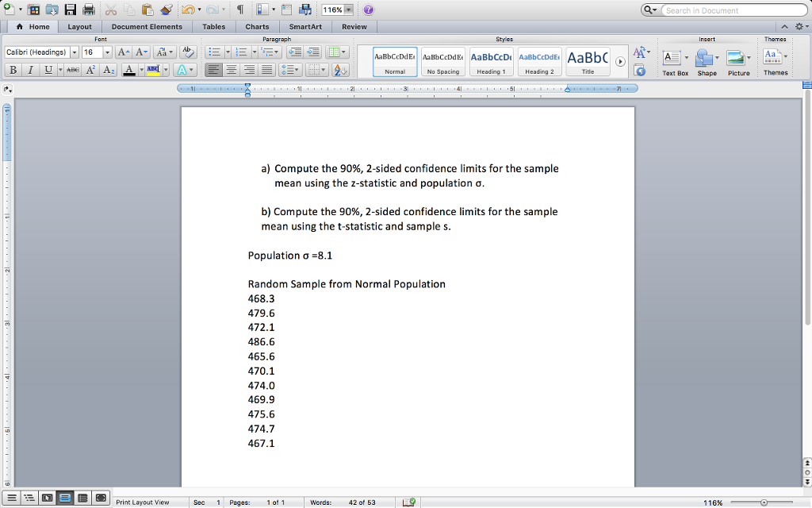
Task: Open the font size dropdown
Action: pos(108,52)
